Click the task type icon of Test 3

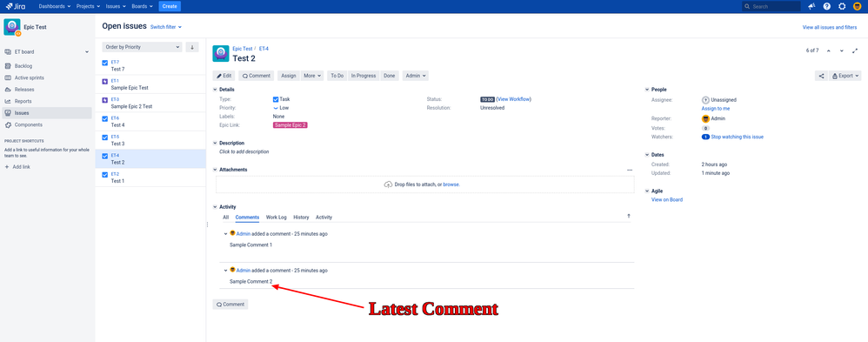105,137
